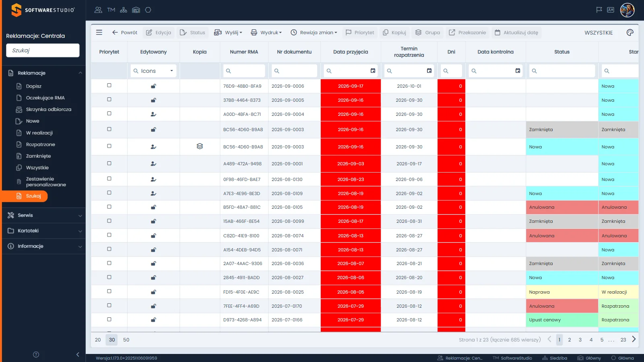Screen dimensions: 644x362
Task: Click the stack copy icon in row 2026-09-0003
Action: pyautogui.click(x=200, y=146)
